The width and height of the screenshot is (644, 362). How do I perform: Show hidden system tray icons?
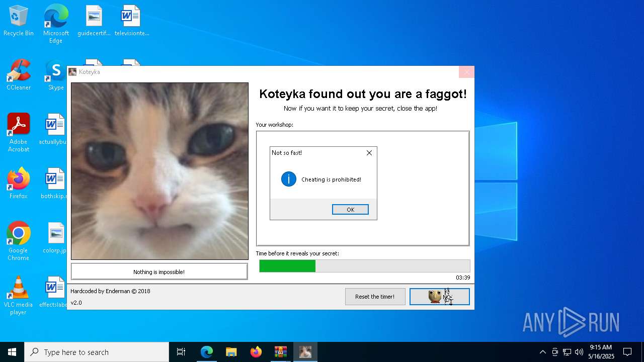542,352
